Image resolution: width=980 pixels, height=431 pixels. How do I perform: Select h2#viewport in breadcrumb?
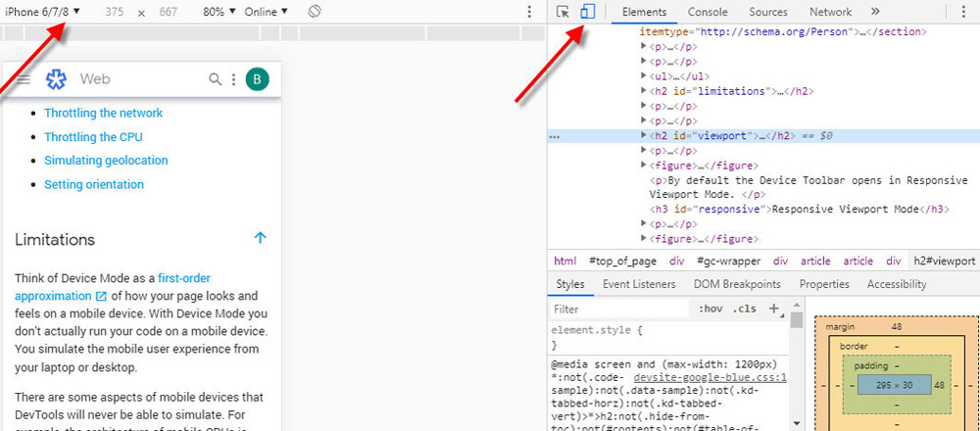945,262
